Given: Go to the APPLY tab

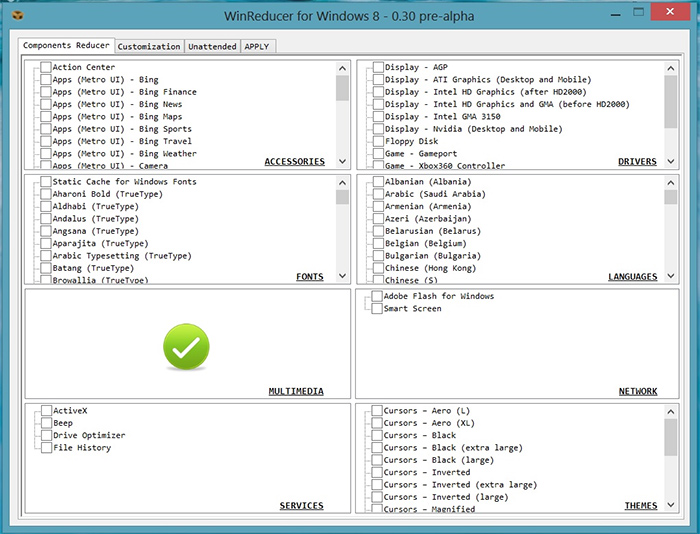Looking at the screenshot, I should 257,46.
